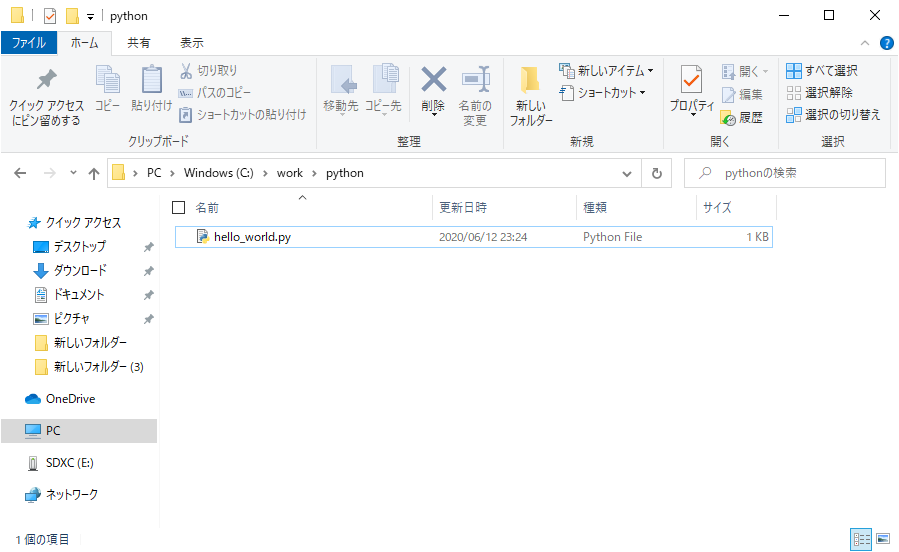
Task: Click the Copy icon in ribbon
Action: coord(107,81)
